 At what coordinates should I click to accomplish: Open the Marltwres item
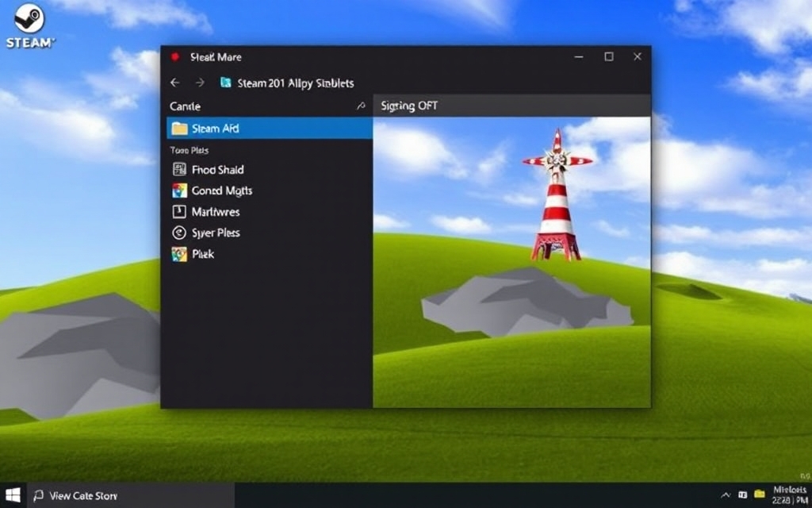216,211
